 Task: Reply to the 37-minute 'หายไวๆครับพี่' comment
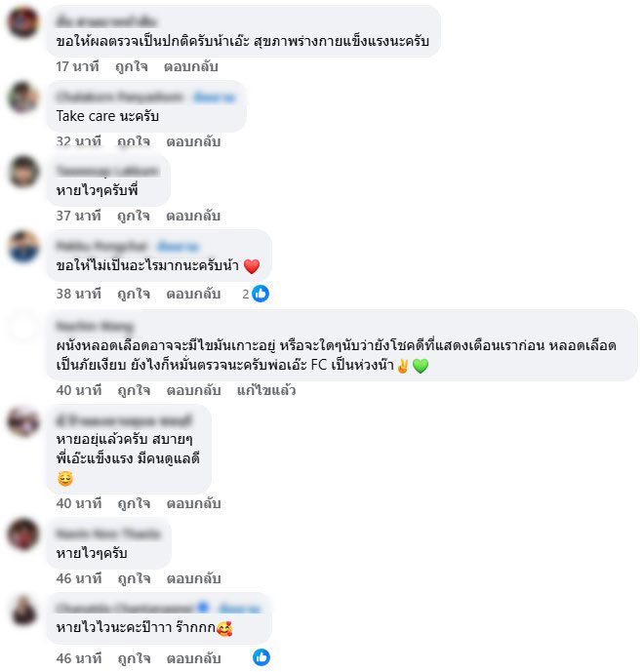pyautogui.click(x=193, y=216)
